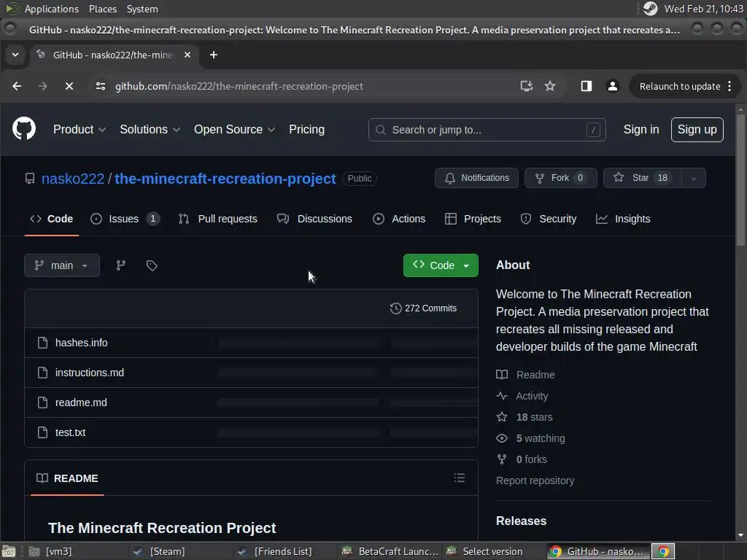Click the instructions.md file icon
747x560 pixels.
point(42,373)
